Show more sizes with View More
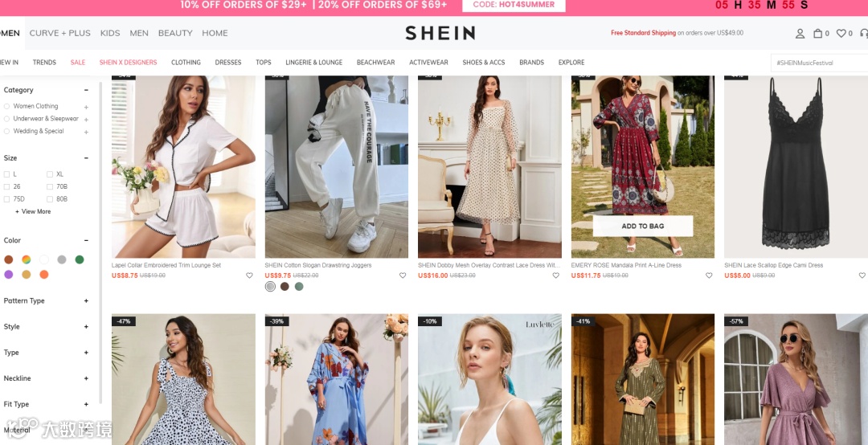 click(33, 211)
